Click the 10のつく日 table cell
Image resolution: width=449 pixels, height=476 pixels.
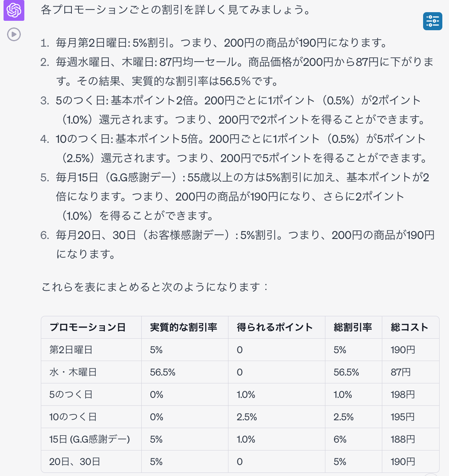[x=73, y=417]
